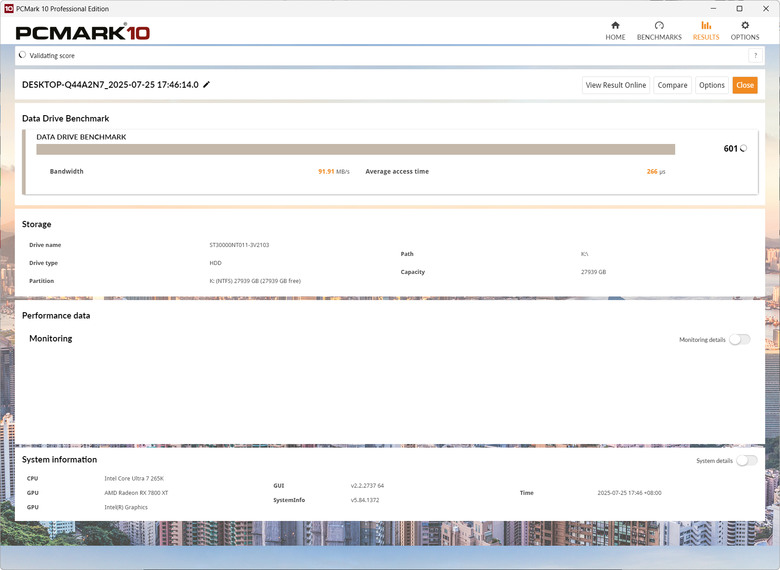The width and height of the screenshot is (780, 570).
Task: Click View Result Online button
Action: 616,85
